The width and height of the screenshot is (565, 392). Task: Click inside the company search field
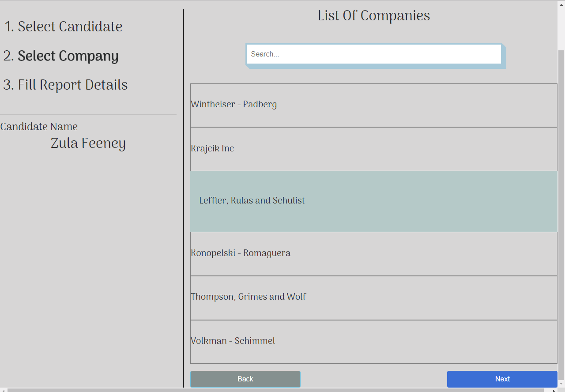coord(374,54)
